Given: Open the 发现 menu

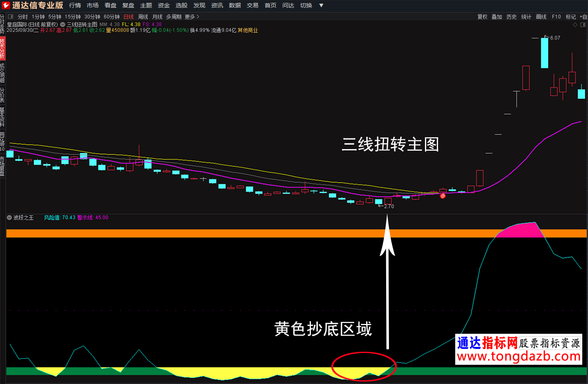Looking at the screenshot, I should (x=199, y=5).
